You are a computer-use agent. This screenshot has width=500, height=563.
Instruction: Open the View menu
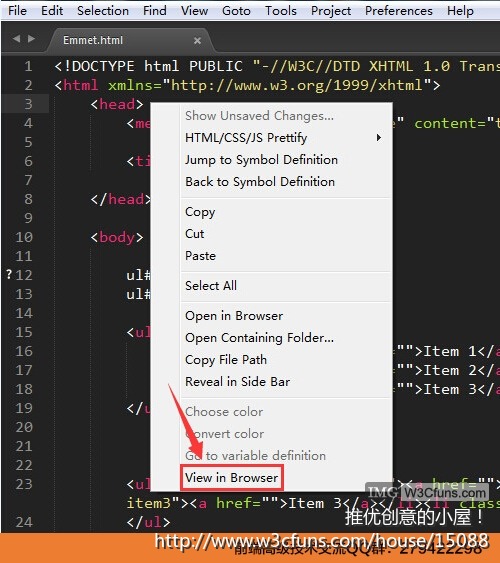[194, 11]
